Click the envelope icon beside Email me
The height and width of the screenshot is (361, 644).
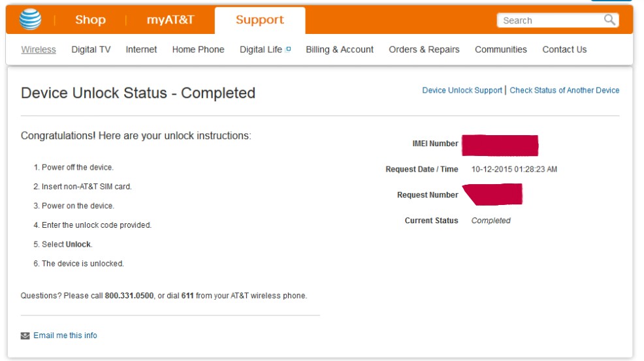click(x=25, y=336)
